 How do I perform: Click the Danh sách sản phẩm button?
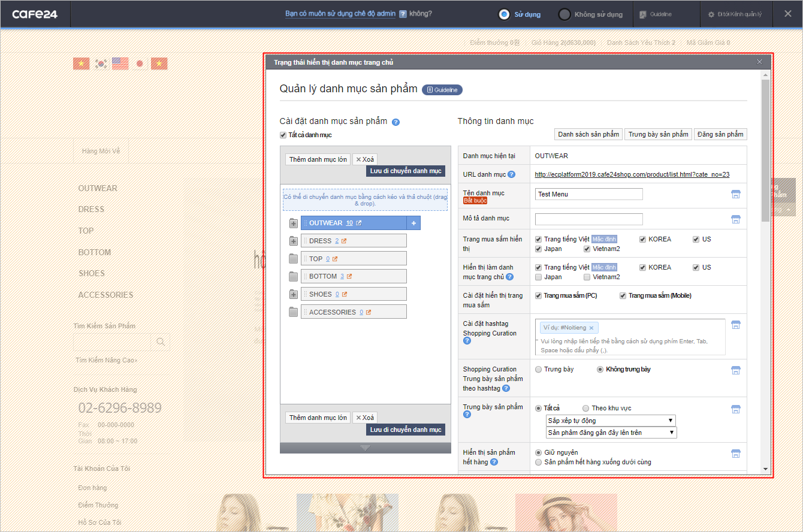588,134
